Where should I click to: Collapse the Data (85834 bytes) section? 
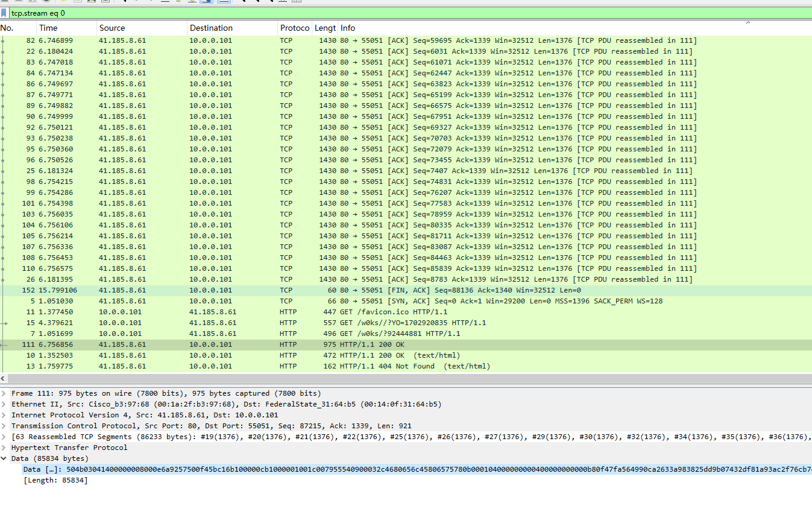(x=4, y=458)
